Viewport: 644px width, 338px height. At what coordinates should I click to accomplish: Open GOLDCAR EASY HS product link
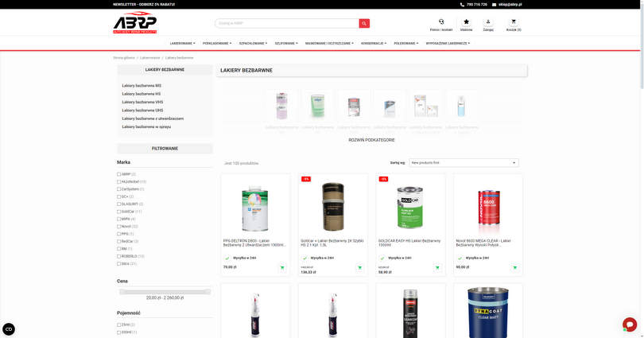(409, 242)
